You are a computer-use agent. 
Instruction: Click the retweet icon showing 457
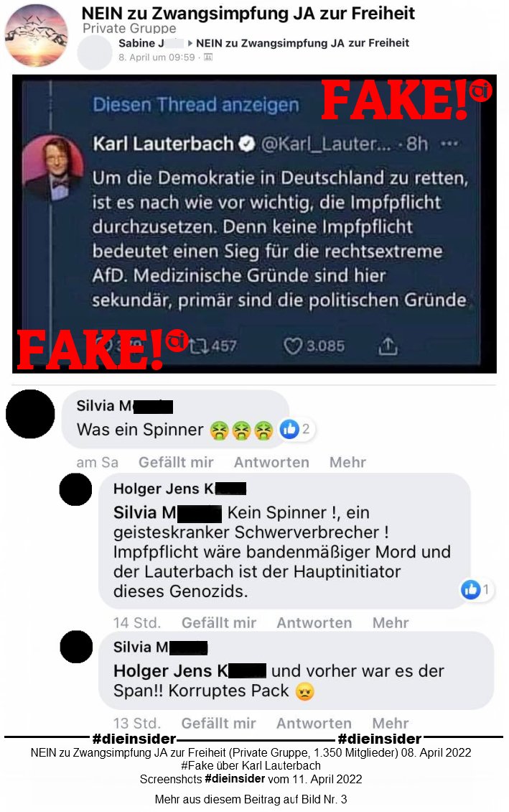coord(197,346)
